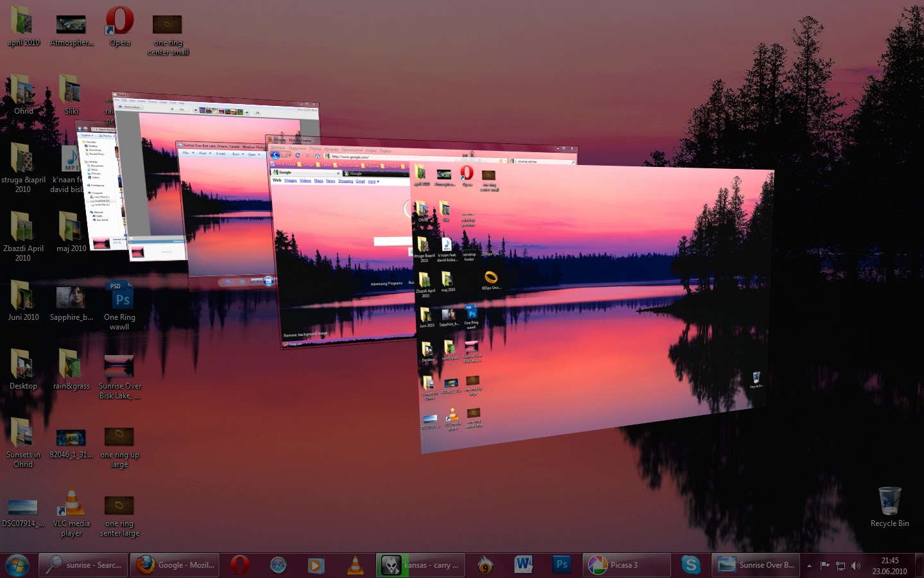
Task: Expand the 'more' dropdown on the Google page
Action: pos(372,182)
